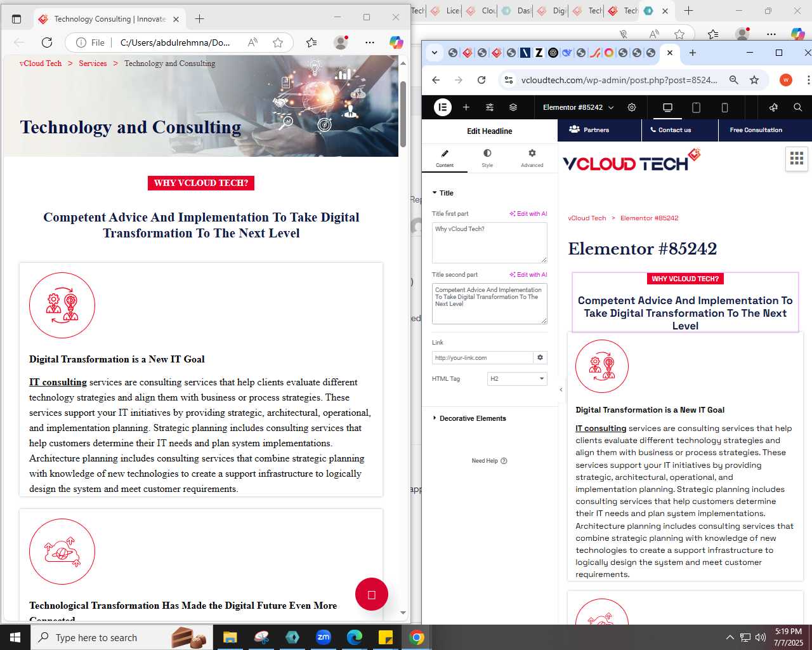Open Edge tab actions menu icon
Image resolution: width=812 pixels, height=650 pixels.
pos(16,19)
